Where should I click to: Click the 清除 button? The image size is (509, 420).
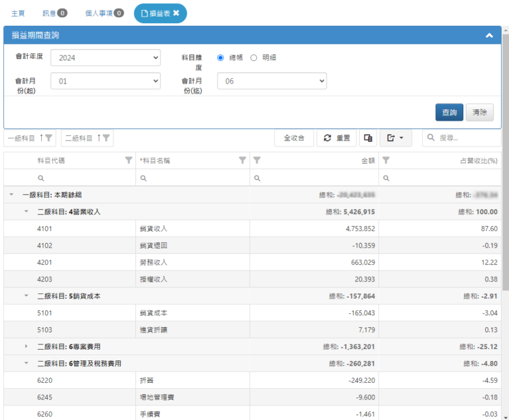[x=479, y=113]
